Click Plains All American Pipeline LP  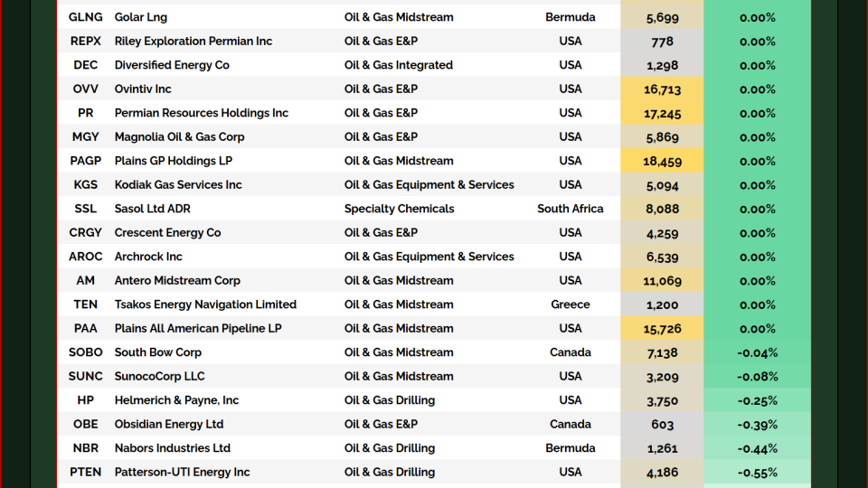(197, 329)
